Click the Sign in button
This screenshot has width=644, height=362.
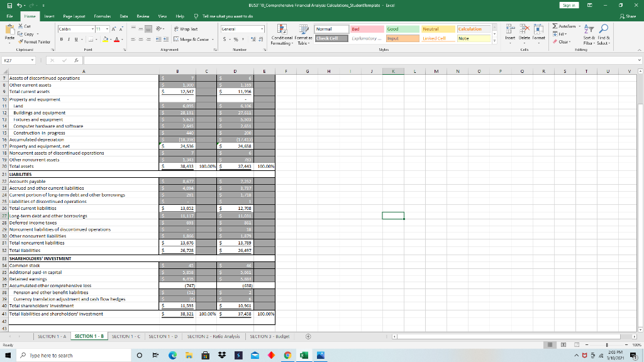click(569, 4)
